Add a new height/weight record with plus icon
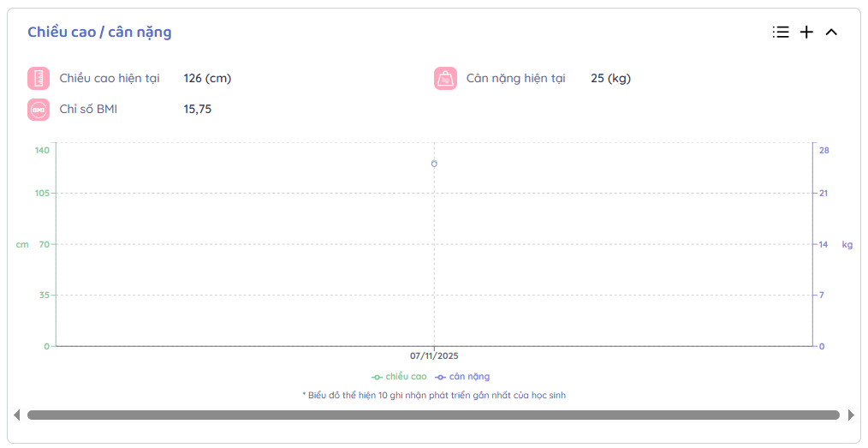Screen dimensions: 868x448 click(x=806, y=33)
